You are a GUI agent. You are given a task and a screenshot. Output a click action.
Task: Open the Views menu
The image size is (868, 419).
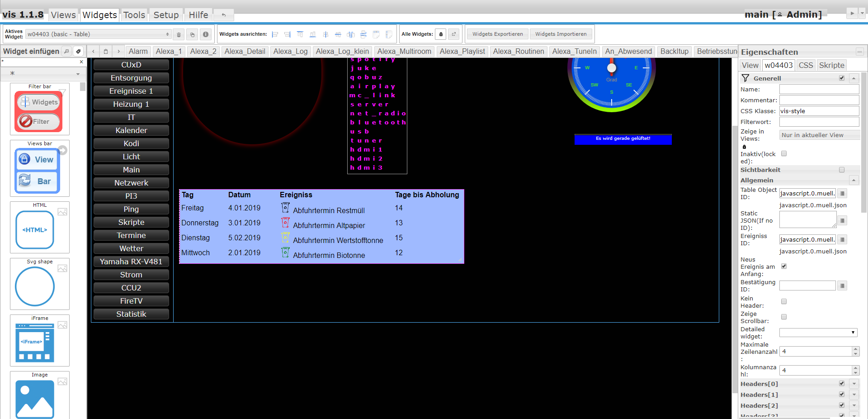coord(63,15)
